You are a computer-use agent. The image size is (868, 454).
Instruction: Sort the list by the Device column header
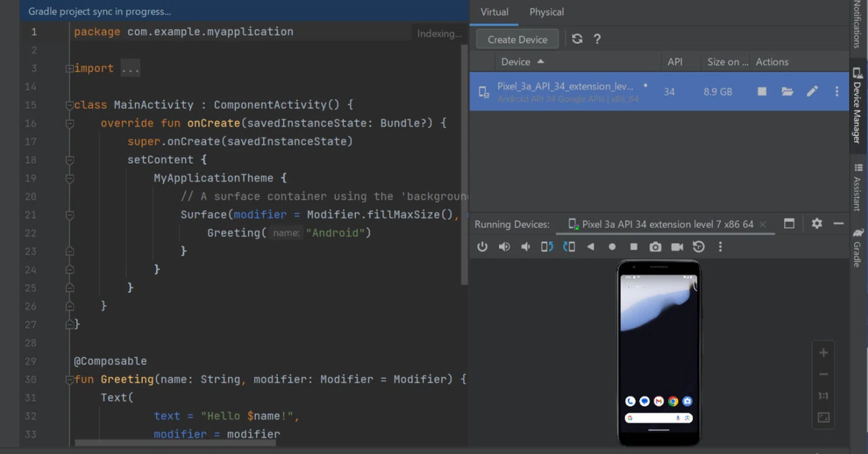tap(515, 62)
